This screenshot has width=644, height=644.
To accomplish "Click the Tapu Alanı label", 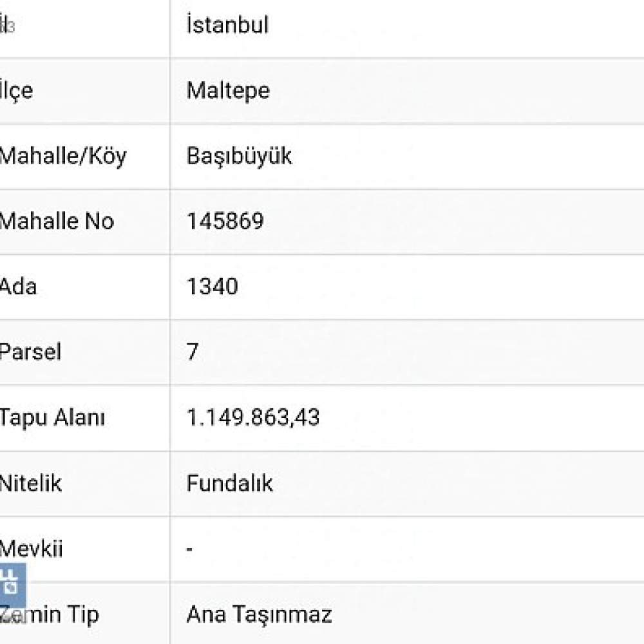I will [52, 418].
